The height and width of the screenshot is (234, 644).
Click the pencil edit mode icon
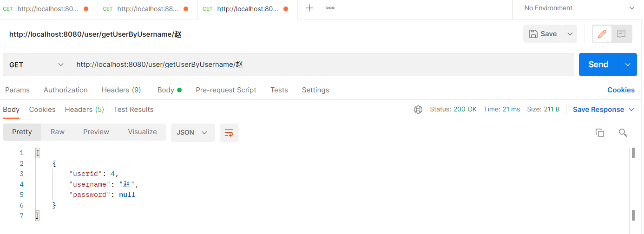[602, 34]
